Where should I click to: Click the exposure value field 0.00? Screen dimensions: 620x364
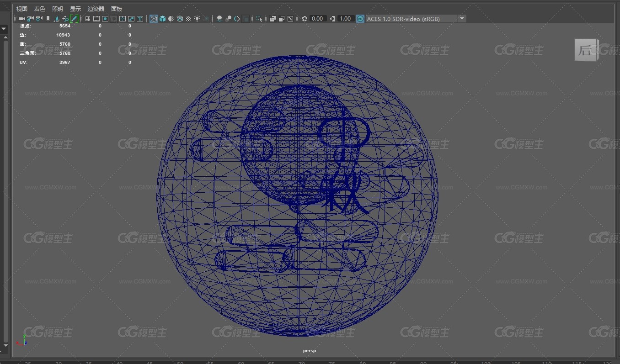[317, 19]
